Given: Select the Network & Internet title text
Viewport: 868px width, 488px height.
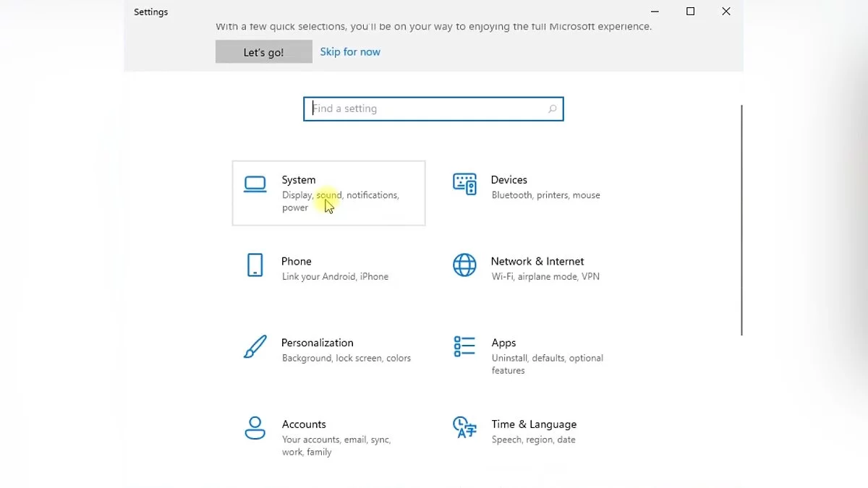Looking at the screenshot, I should (x=537, y=262).
